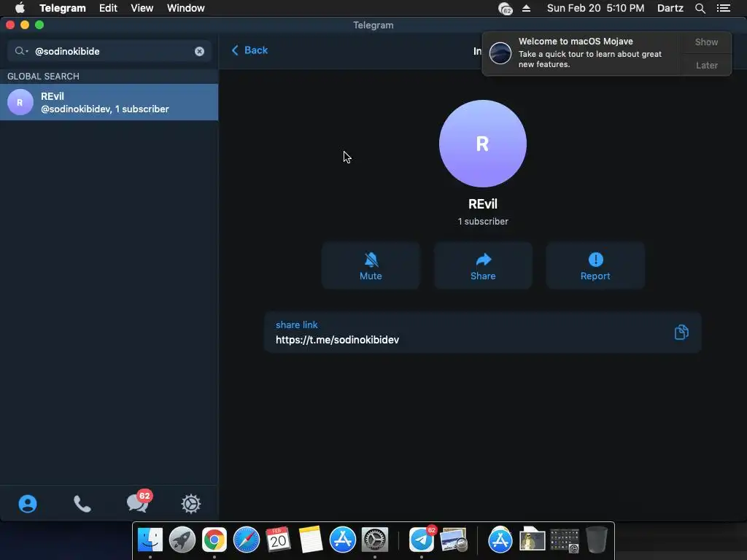Open Safari from the dock

pyautogui.click(x=247, y=540)
